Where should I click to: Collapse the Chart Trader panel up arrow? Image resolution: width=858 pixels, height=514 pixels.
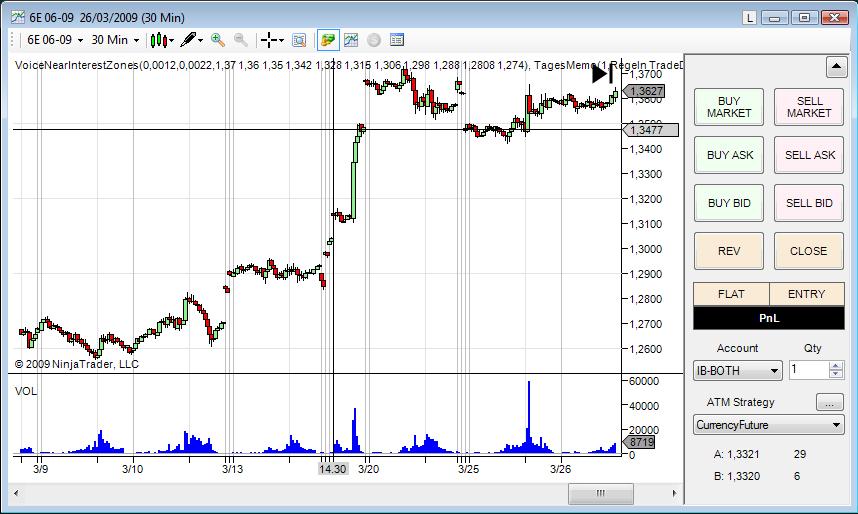click(x=836, y=67)
